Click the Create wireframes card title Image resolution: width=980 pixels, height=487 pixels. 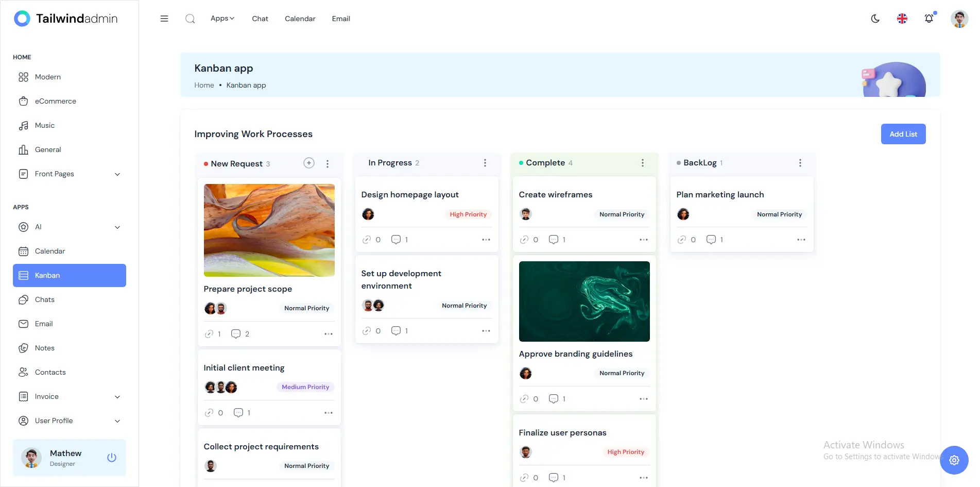coord(556,195)
